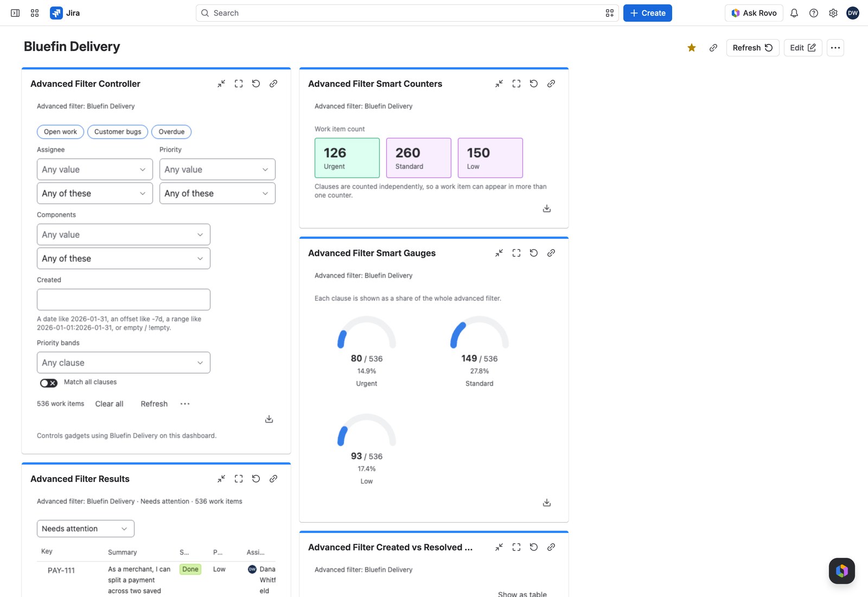Maximize Advanced Filter Controller gadget
Screen dimensions: 868x597
pos(239,84)
